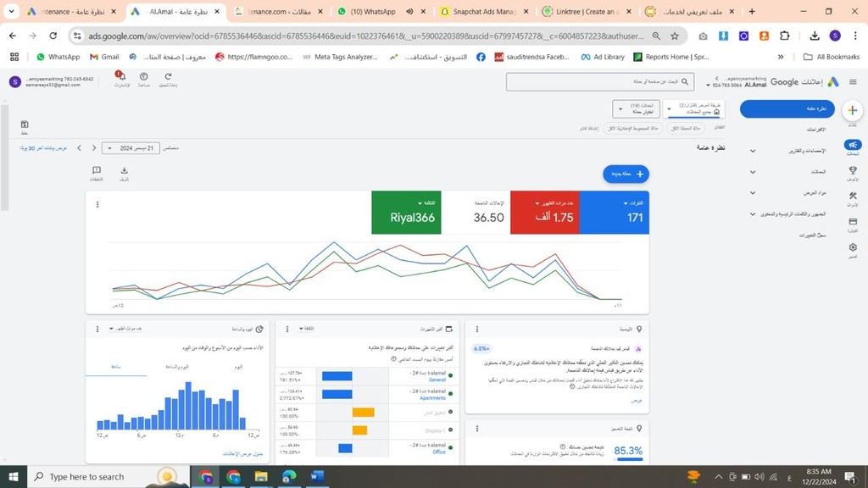The height and width of the screenshot is (488, 868).
Task: Bookmark this page with the star icon
Action: [675, 36]
